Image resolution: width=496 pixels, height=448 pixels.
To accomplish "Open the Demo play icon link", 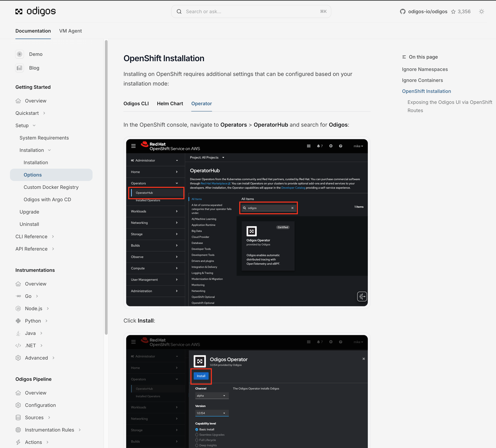I will [x=19, y=54].
